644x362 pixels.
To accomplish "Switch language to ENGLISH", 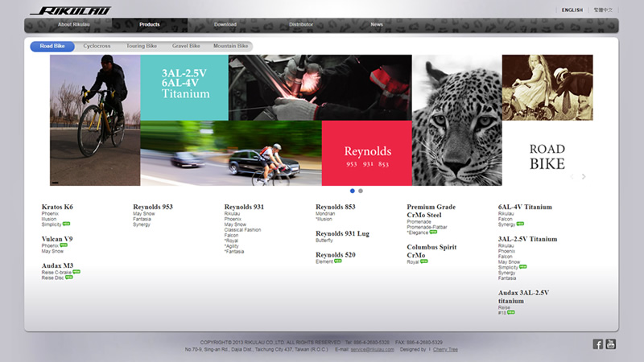I will [572, 10].
